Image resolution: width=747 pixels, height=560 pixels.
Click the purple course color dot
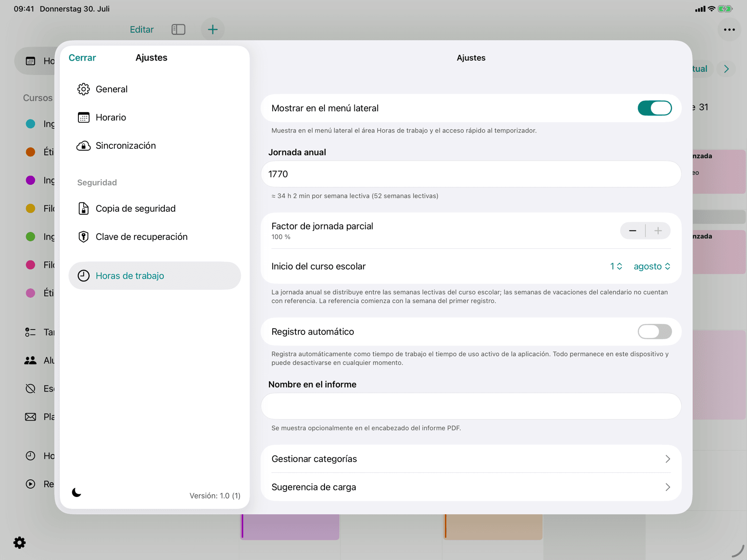click(30, 180)
